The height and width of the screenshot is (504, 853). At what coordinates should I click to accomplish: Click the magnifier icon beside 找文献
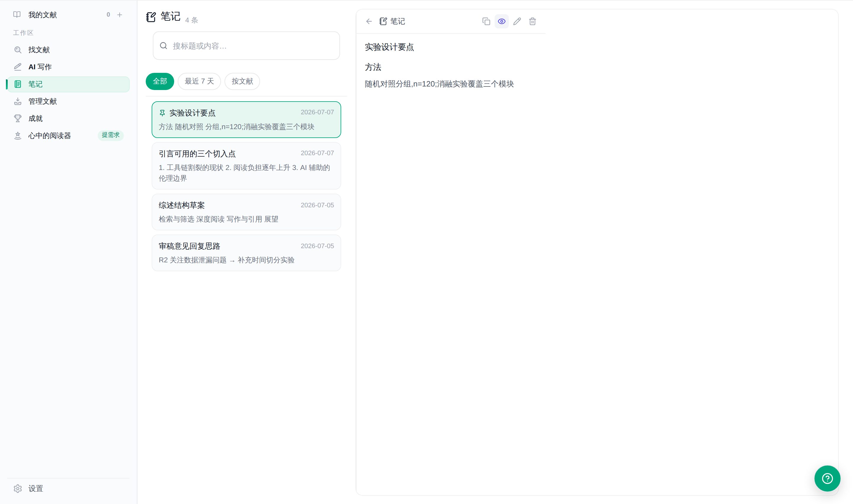(x=18, y=49)
